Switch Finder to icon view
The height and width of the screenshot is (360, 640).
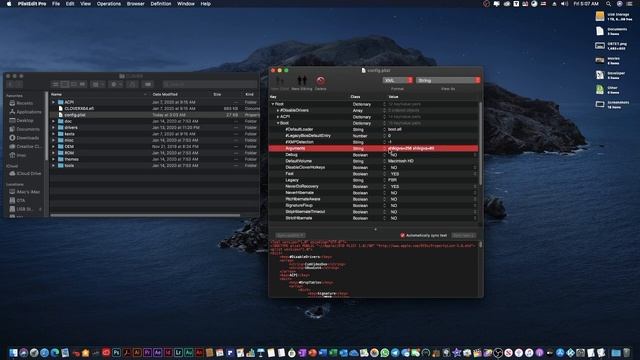click(56, 84)
